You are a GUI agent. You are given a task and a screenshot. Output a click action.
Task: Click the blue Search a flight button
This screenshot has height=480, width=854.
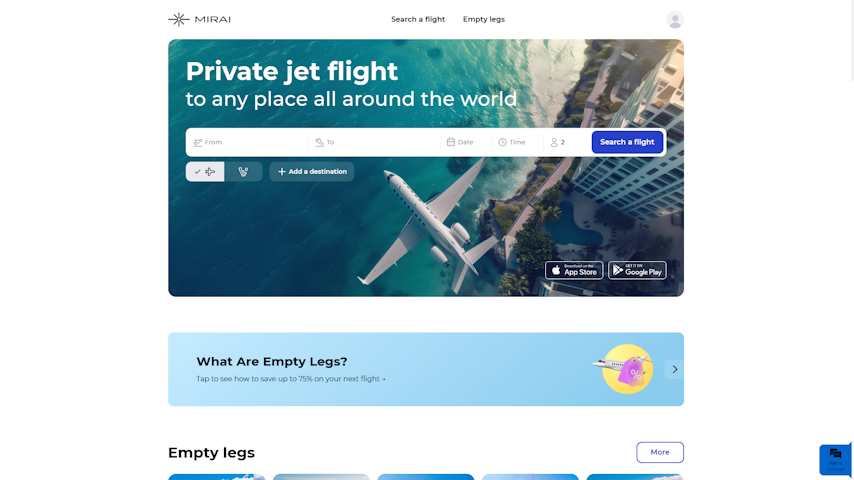(x=627, y=142)
